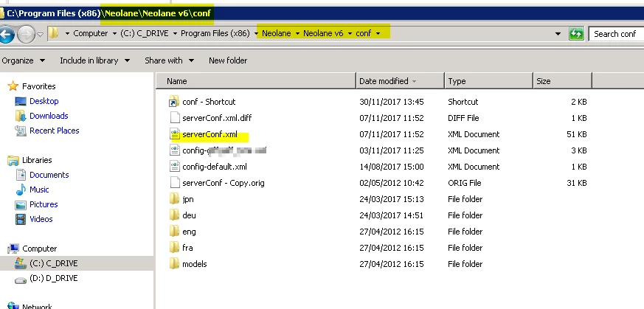Click the (C:) C_DRIVE breadcrumb segment
The width and height of the screenshot is (644, 309).
coord(145,33)
